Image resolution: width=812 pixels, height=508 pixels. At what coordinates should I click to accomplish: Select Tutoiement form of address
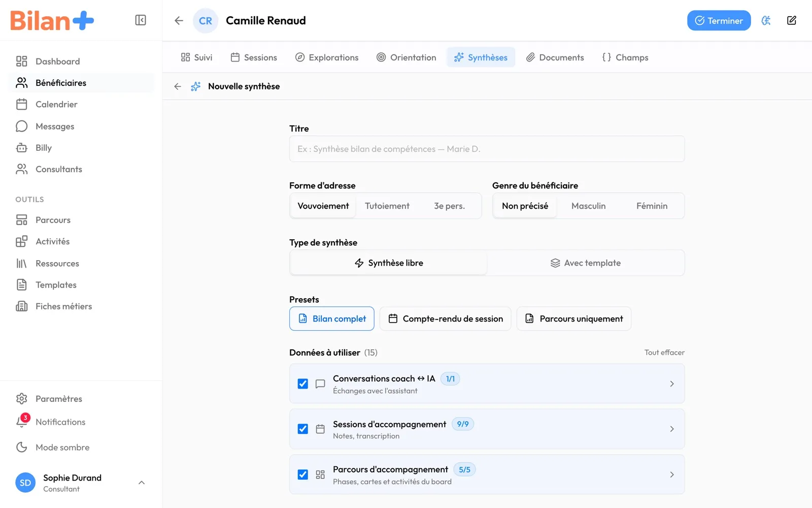pos(387,206)
